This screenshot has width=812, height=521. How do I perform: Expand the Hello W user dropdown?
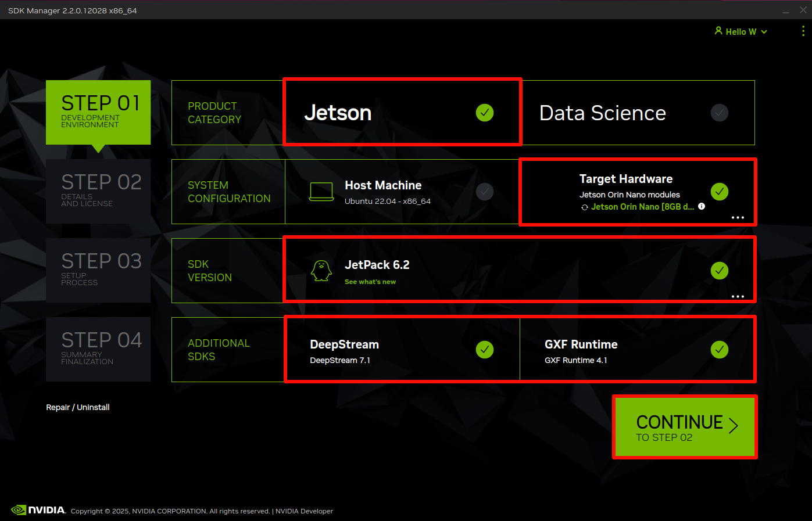pos(741,31)
